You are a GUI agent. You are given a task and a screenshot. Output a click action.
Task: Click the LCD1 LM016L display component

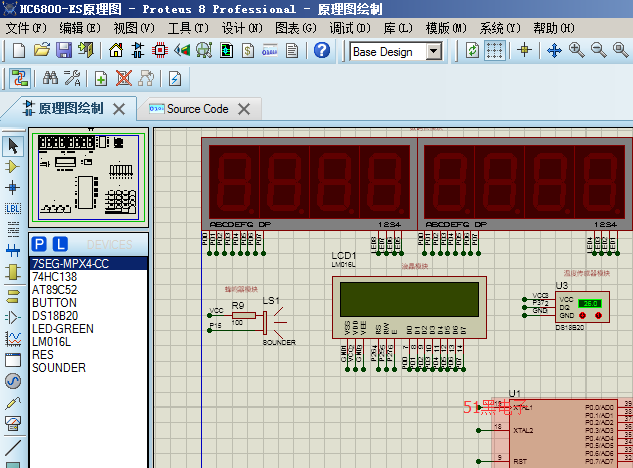coord(409,307)
